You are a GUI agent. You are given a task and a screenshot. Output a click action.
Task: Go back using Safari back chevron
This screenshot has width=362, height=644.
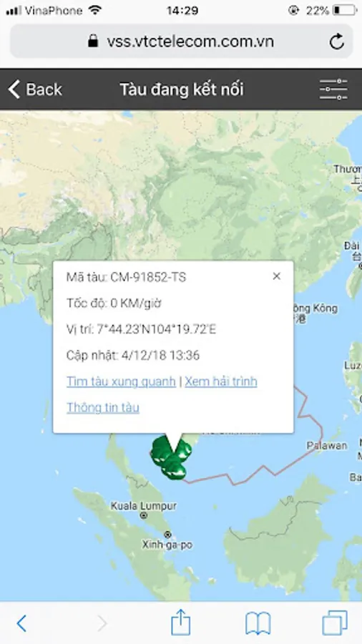click(21, 623)
